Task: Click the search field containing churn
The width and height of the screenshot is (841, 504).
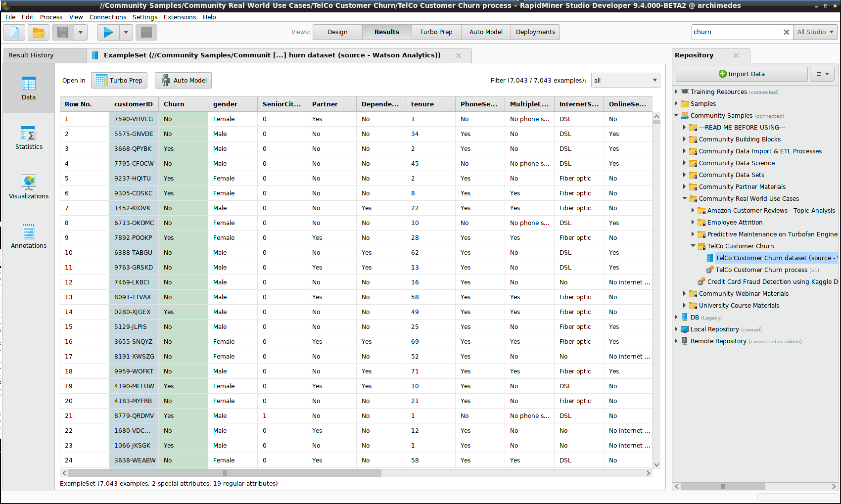Action: click(735, 32)
